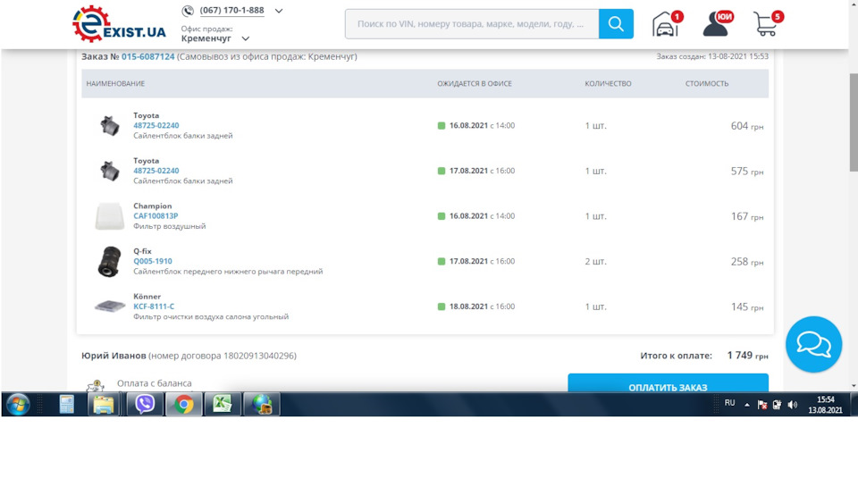This screenshot has height=504, width=858.
Task: Open the blue live chat bubble
Action: pos(813,344)
